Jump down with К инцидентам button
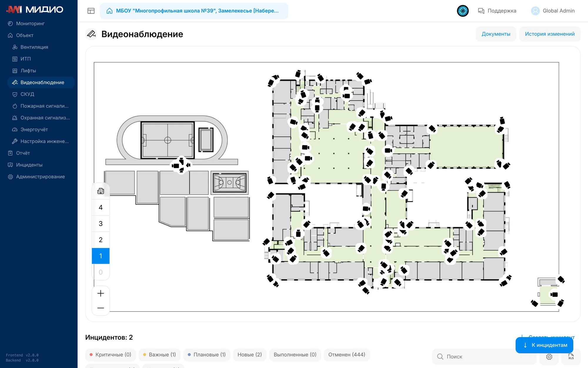Image resolution: width=588 pixels, height=368 pixels. point(544,345)
